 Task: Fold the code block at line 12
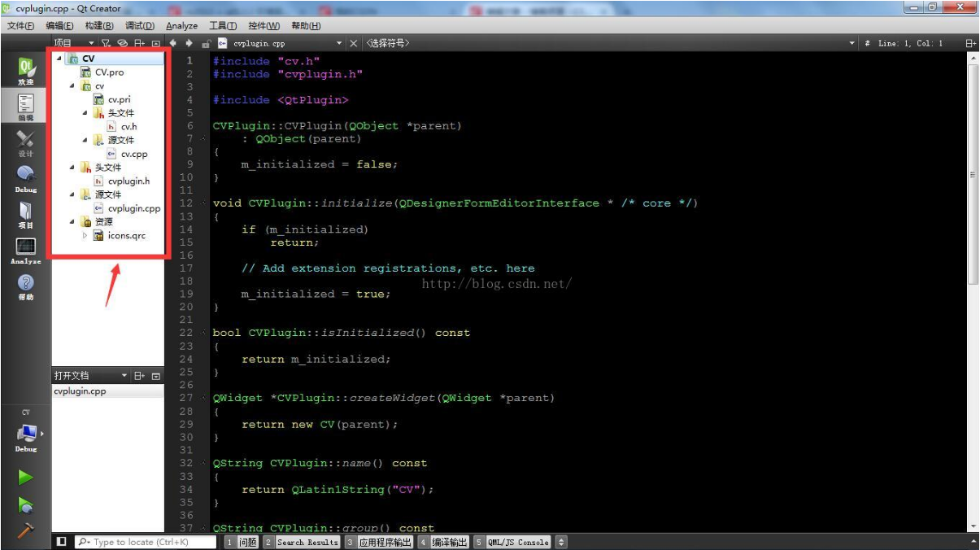tap(204, 203)
